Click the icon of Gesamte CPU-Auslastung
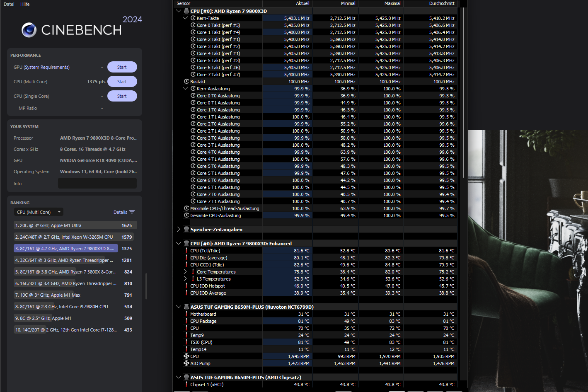This screenshot has width=588, height=392. [x=186, y=215]
